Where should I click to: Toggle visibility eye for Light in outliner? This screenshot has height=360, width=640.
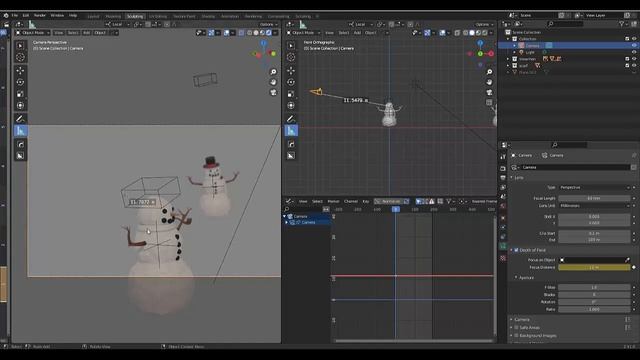634,52
